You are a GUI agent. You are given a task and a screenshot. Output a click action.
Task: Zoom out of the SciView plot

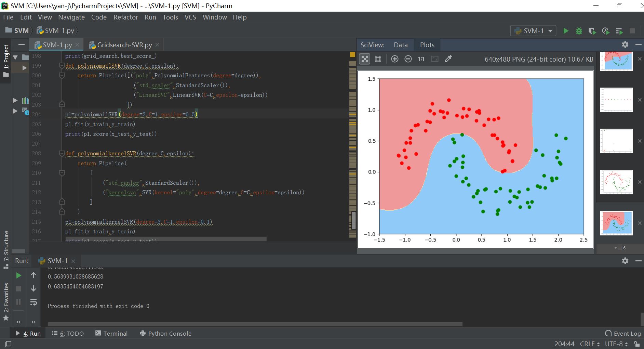tap(408, 59)
